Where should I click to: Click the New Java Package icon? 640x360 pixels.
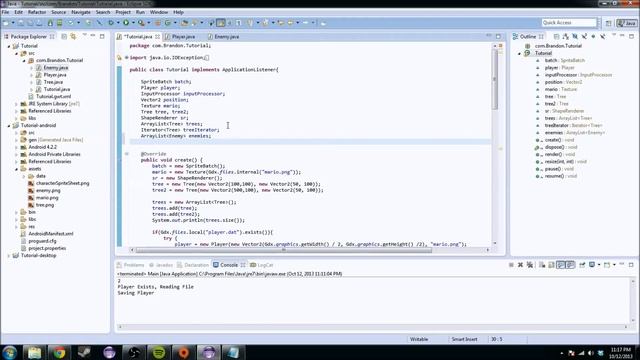pyautogui.click(x=158, y=23)
